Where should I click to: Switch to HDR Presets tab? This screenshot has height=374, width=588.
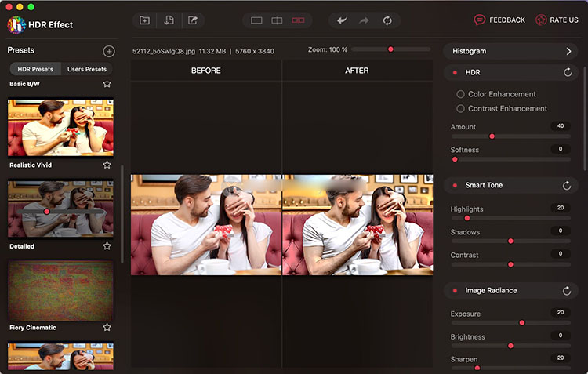[35, 69]
